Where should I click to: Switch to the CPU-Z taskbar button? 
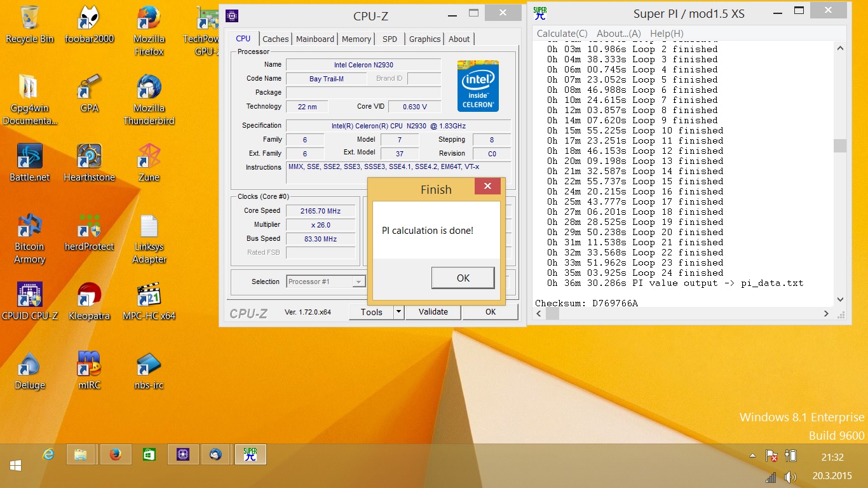(182, 454)
